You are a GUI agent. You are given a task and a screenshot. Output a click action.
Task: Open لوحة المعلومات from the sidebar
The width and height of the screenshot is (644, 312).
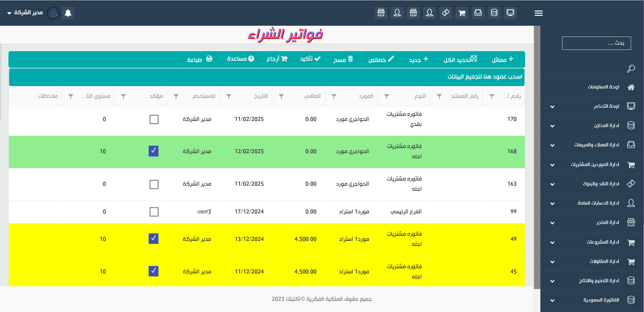[603, 87]
